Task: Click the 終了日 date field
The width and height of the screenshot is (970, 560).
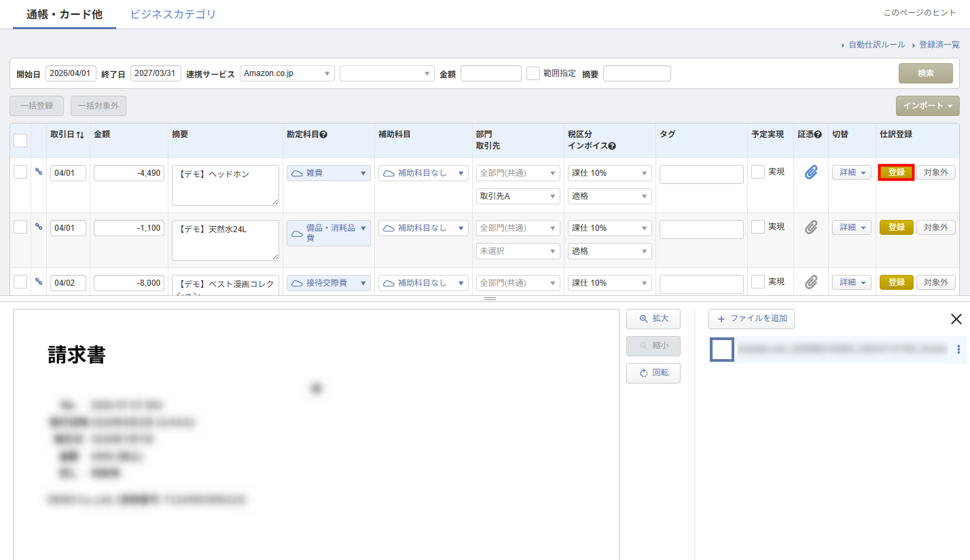Action: point(156,73)
